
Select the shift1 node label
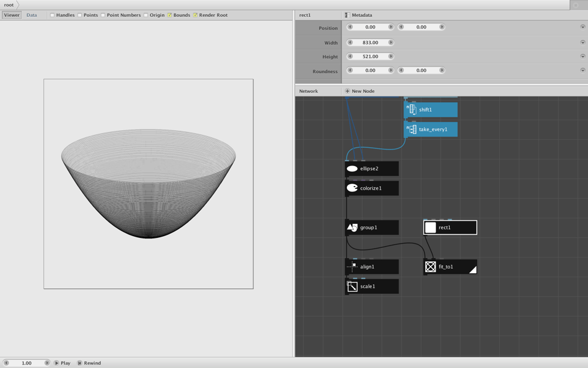pyautogui.click(x=425, y=110)
